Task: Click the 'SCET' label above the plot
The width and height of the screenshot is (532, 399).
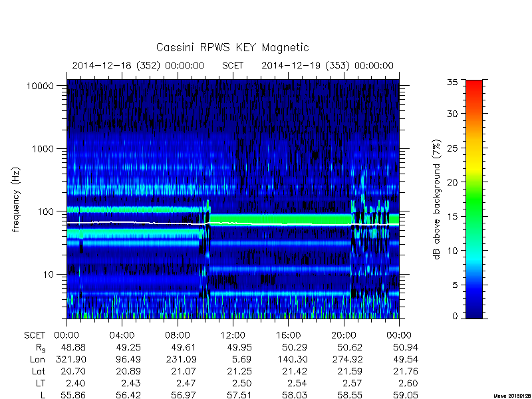Action: tap(233, 65)
